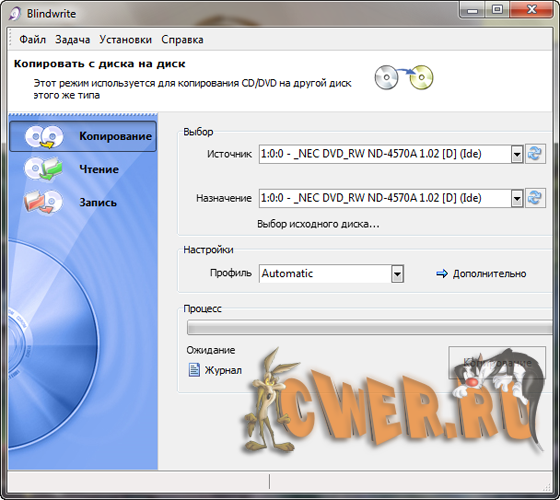560x500 pixels.
Task: Click the Копирование two-disc icon
Action: click(x=44, y=136)
